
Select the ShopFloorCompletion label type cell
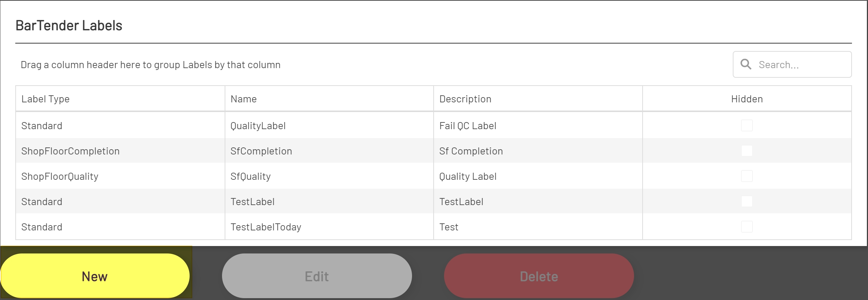70,151
